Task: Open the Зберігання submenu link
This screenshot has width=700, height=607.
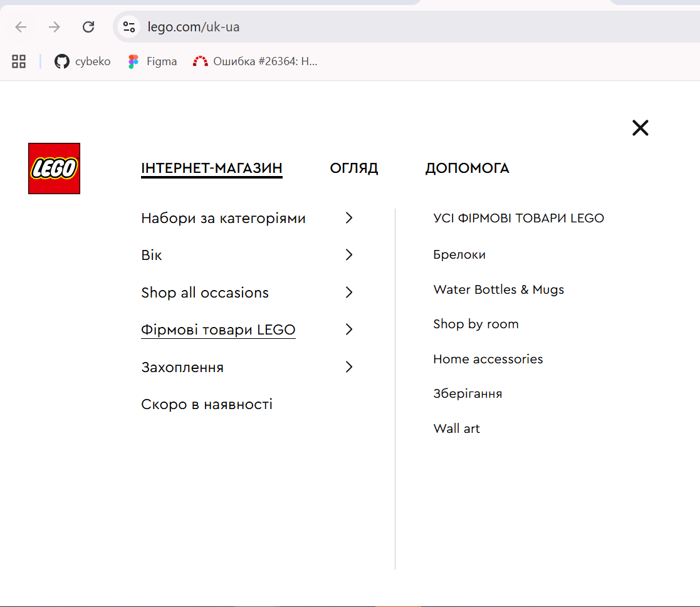Action: pos(468,393)
